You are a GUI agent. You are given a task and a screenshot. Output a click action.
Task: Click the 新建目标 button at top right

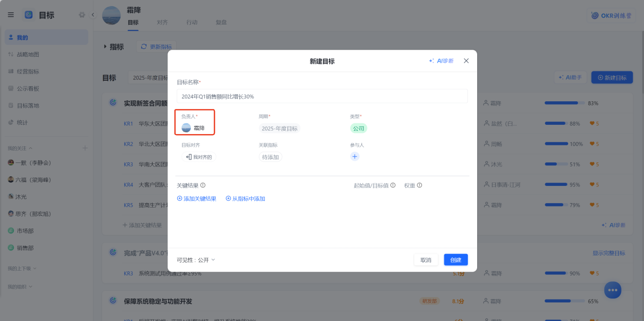coord(612,77)
